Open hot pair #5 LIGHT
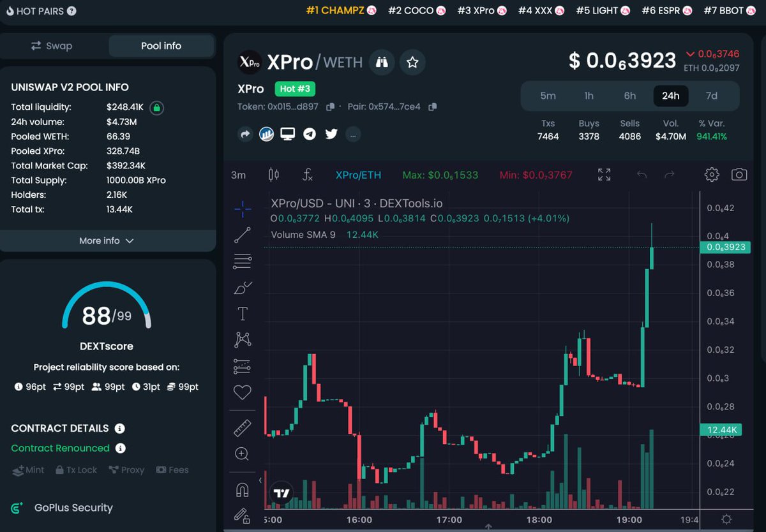This screenshot has width=766, height=532. point(603,11)
